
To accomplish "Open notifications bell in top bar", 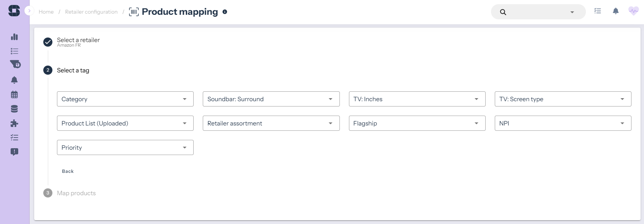I will (616, 11).
